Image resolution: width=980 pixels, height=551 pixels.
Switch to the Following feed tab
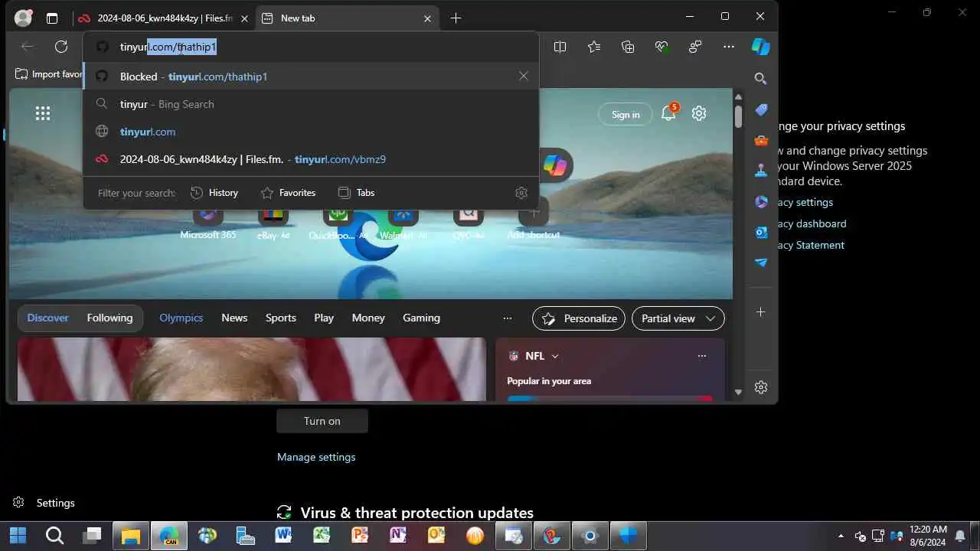point(109,318)
